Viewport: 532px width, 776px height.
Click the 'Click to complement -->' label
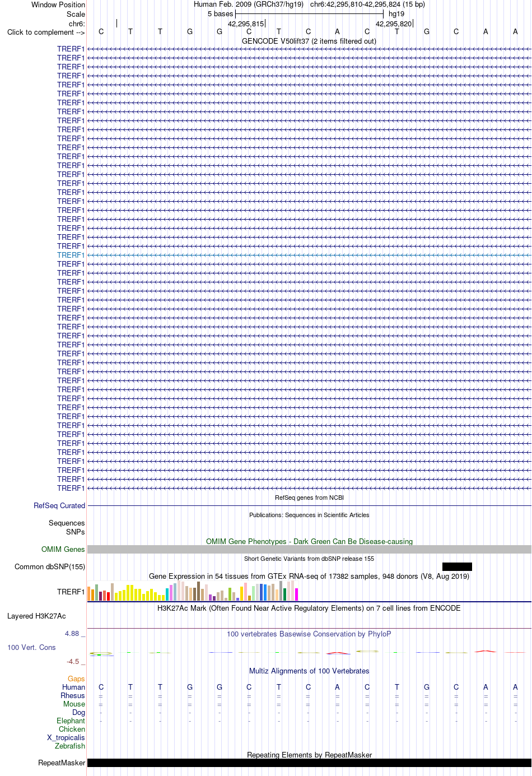point(46,32)
